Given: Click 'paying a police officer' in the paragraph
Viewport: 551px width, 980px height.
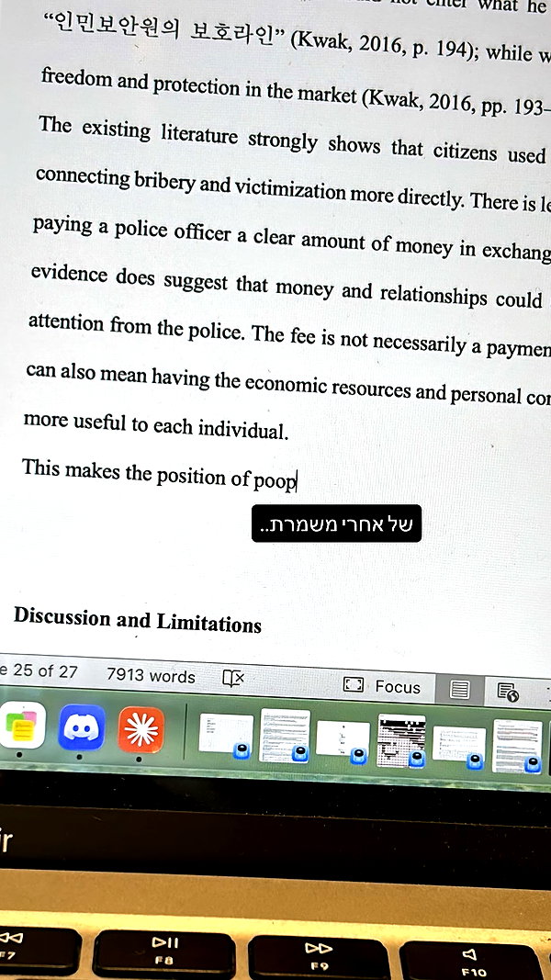Looking at the screenshot, I should pyautogui.click(x=132, y=229).
